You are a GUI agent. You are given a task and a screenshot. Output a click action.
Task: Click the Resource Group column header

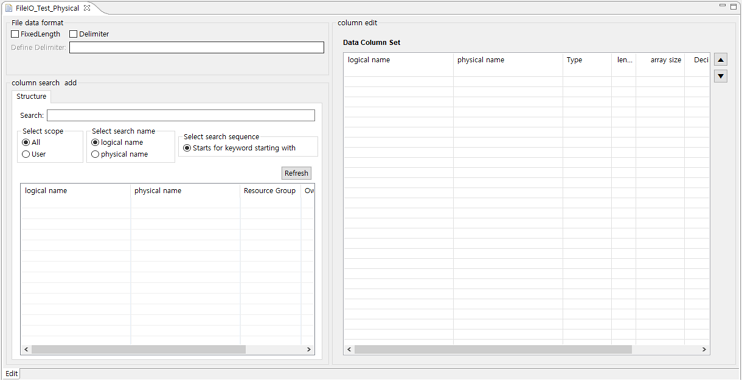[270, 191]
